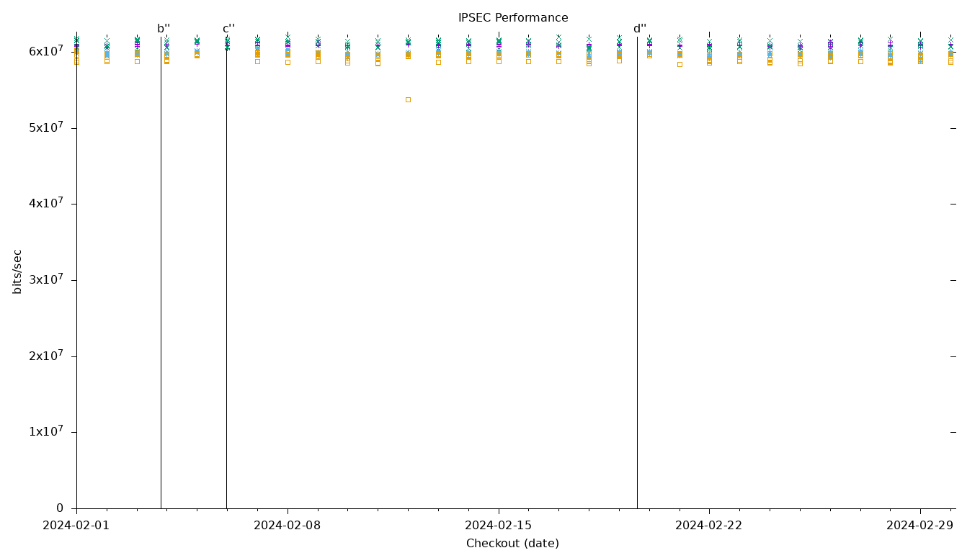
Task: Click the 3x10^7 y-axis value
Action: [46, 279]
